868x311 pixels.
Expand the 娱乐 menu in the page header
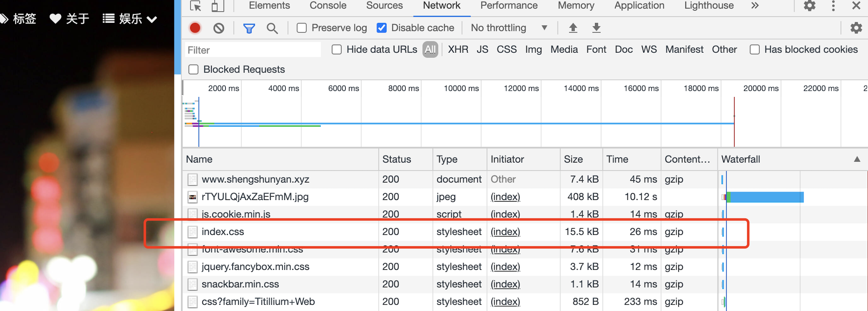click(130, 19)
